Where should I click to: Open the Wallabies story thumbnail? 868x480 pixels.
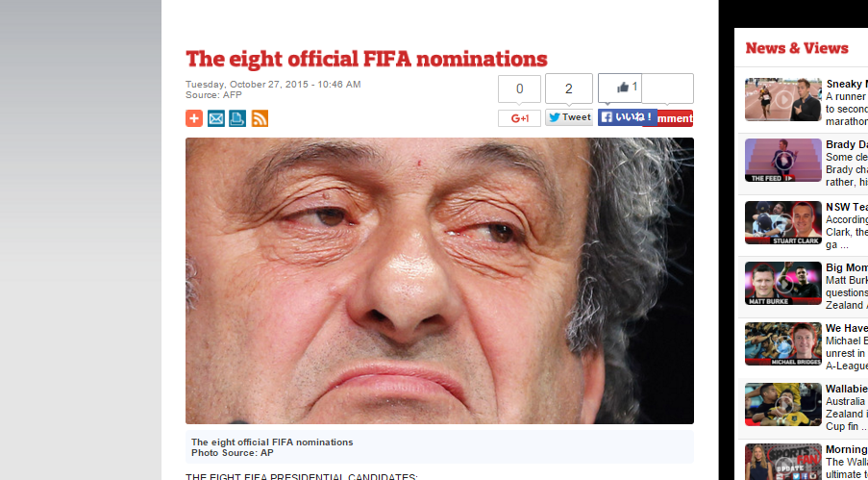[x=782, y=404]
